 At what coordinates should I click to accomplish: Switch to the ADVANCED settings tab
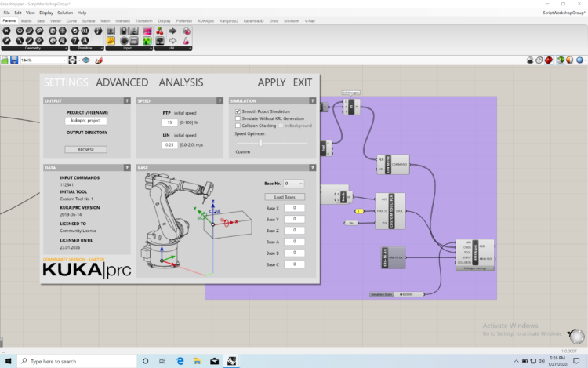[x=122, y=82]
